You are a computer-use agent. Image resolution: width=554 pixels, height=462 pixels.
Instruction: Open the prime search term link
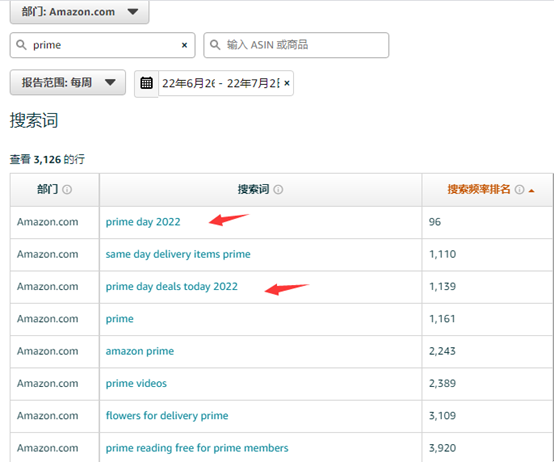119,319
